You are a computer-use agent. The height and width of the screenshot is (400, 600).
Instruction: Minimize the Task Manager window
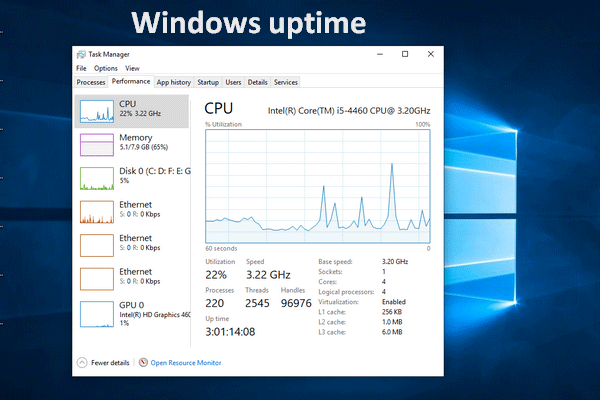point(380,54)
